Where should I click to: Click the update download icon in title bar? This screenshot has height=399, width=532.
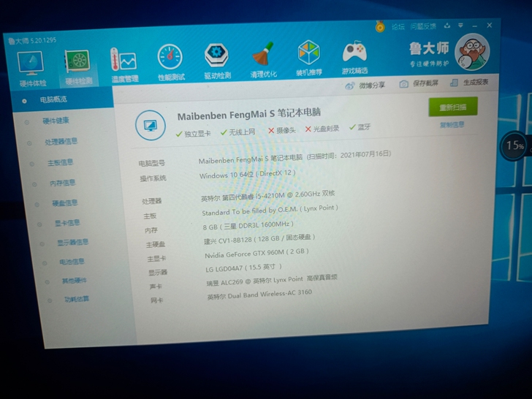click(x=447, y=26)
